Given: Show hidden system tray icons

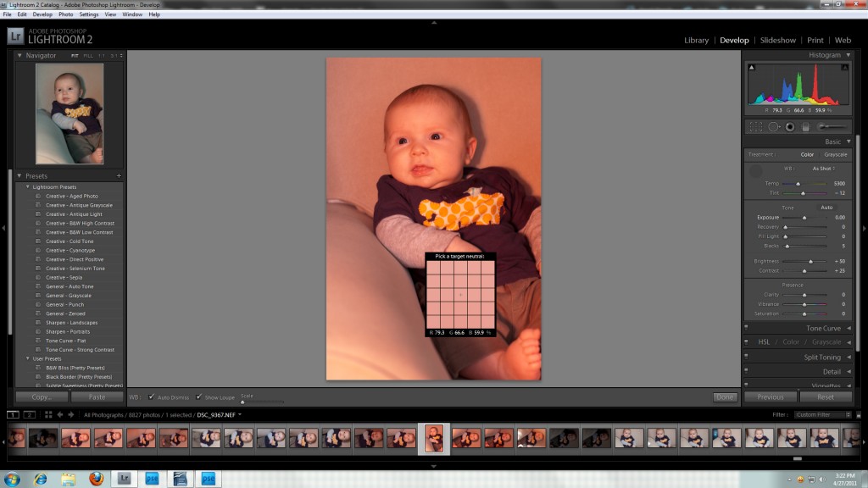Looking at the screenshot, I should click(x=790, y=480).
